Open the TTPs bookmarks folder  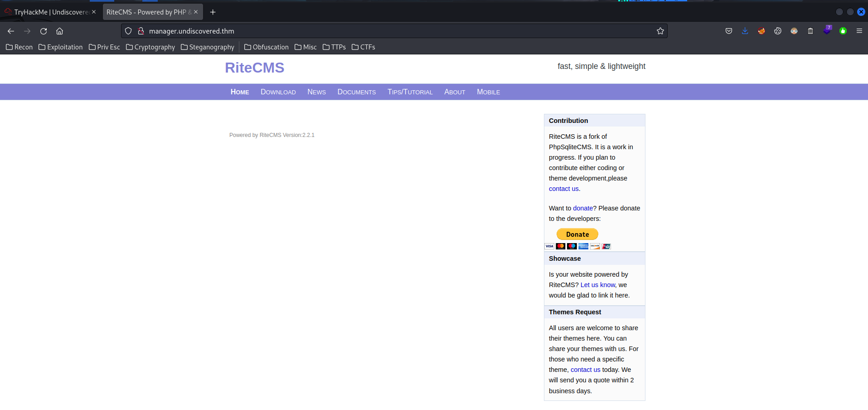click(x=334, y=47)
